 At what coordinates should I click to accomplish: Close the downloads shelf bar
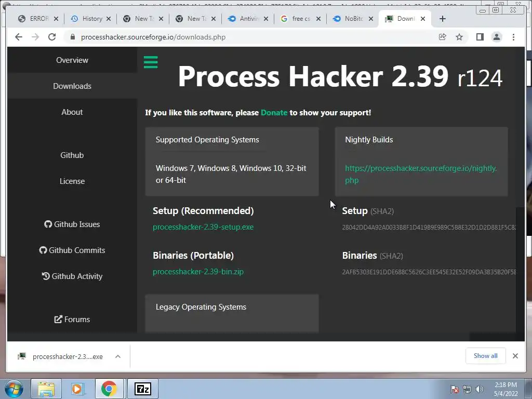pyautogui.click(x=515, y=355)
